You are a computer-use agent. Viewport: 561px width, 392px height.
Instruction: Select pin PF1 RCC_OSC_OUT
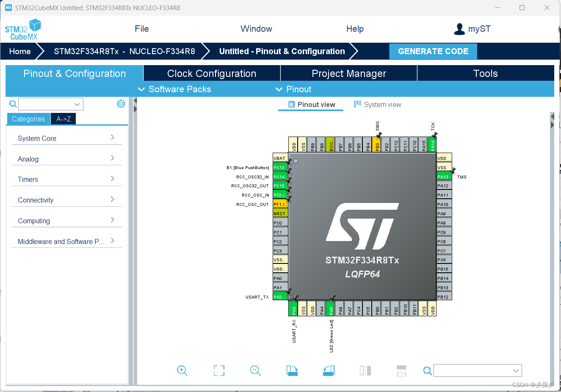pos(280,204)
